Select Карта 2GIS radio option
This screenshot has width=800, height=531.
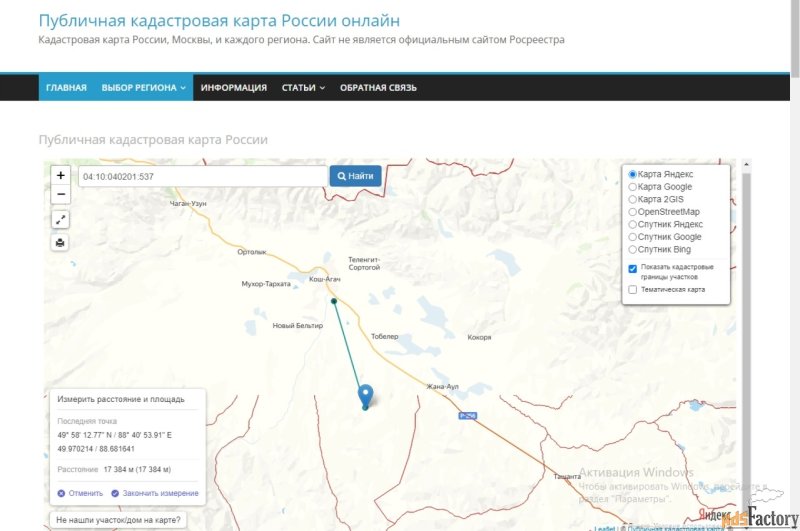633,199
